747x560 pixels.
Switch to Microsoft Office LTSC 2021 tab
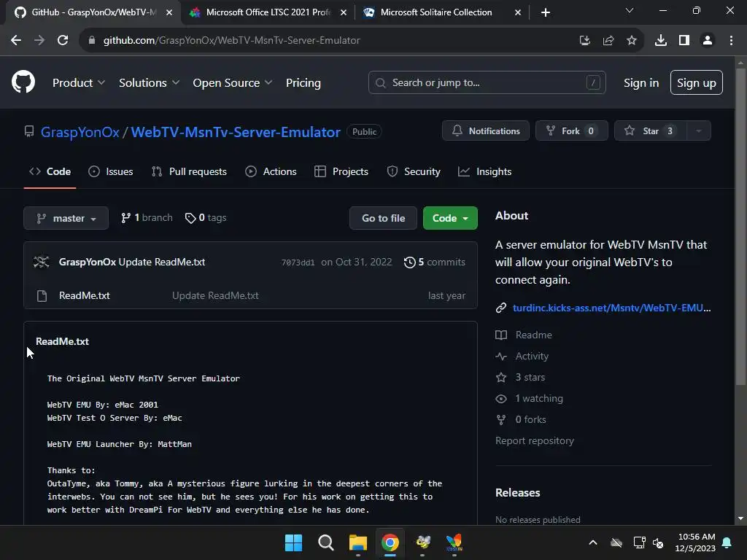point(268,12)
